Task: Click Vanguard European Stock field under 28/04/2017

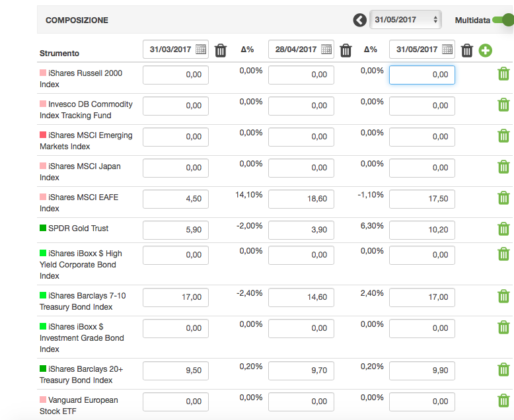Action: point(301,402)
